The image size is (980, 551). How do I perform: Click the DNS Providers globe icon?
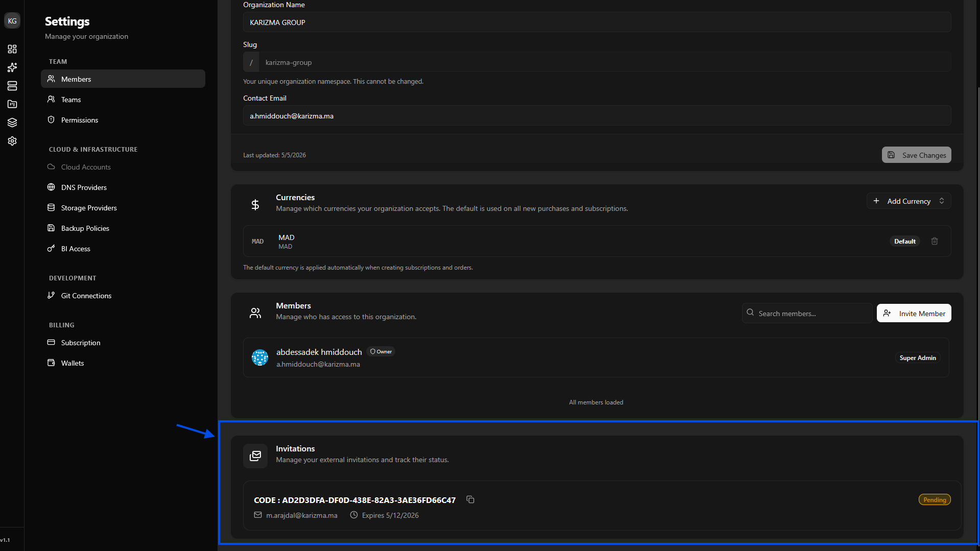[x=51, y=187]
